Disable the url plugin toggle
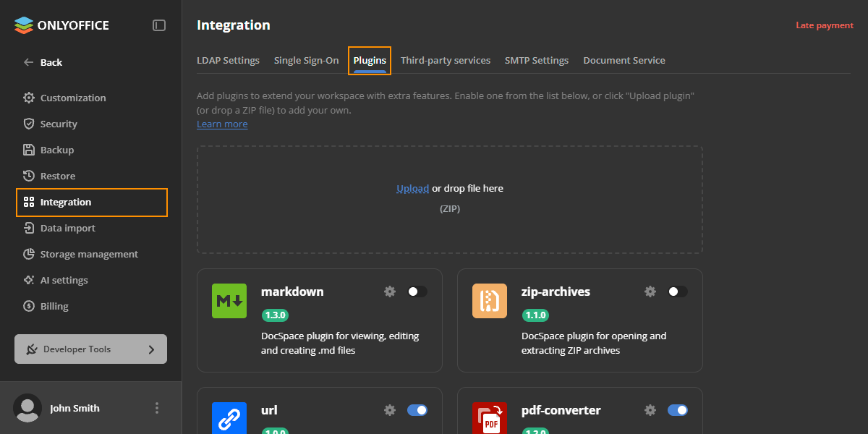Viewport: 868px width, 434px height. (417, 410)
